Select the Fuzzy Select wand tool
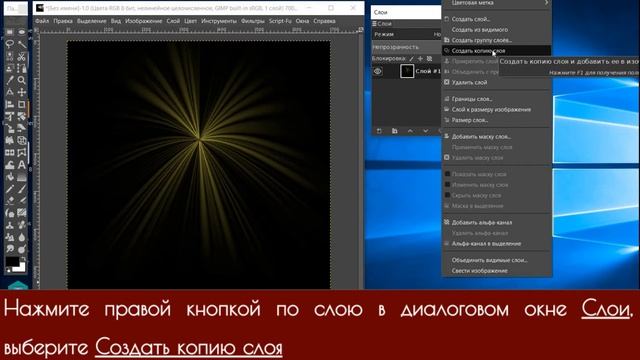This screenshot has height=360, width=640. [22, 44]
